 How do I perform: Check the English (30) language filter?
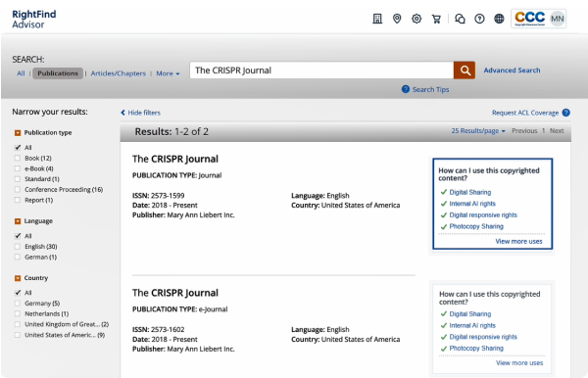(x=18, y=246)
